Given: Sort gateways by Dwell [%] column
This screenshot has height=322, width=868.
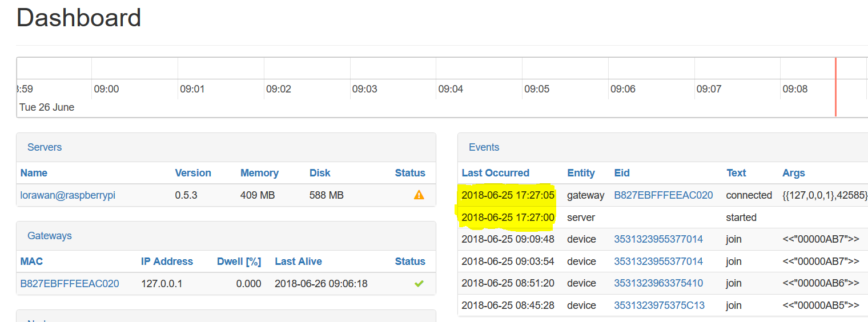Looking at the screenshot, I should [x=239, y=261].
